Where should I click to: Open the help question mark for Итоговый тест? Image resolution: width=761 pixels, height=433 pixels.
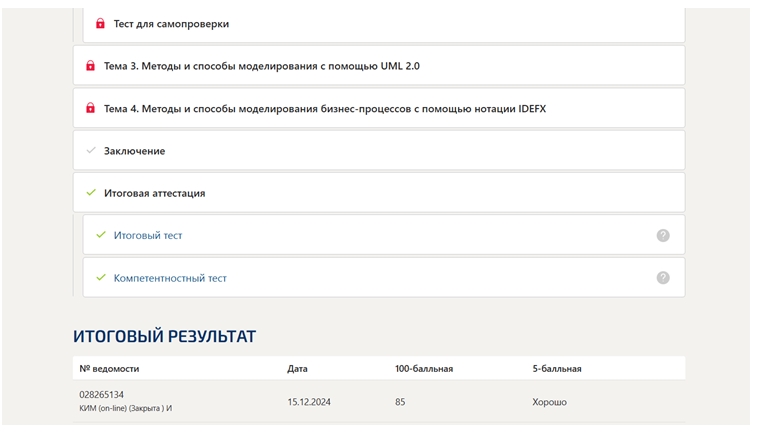click(x=663, y=235)
